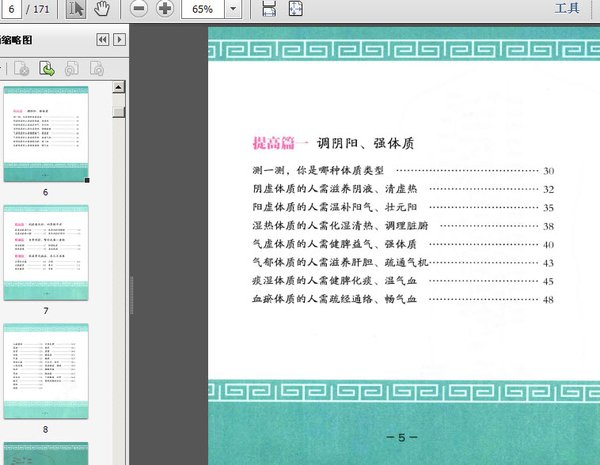The height and width of the screenshot is (465, 600).
Task: Activate the hand pan tool
Action: pos(102,8)
